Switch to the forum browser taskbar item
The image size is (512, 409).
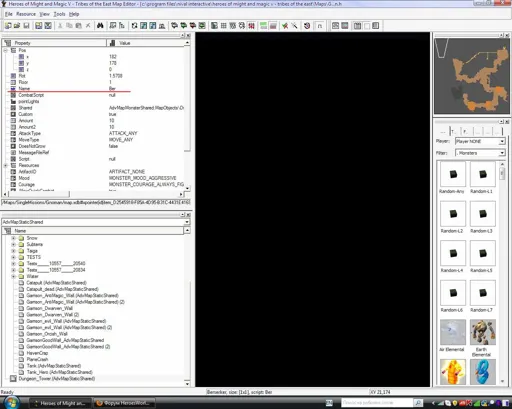coord(124,403)
